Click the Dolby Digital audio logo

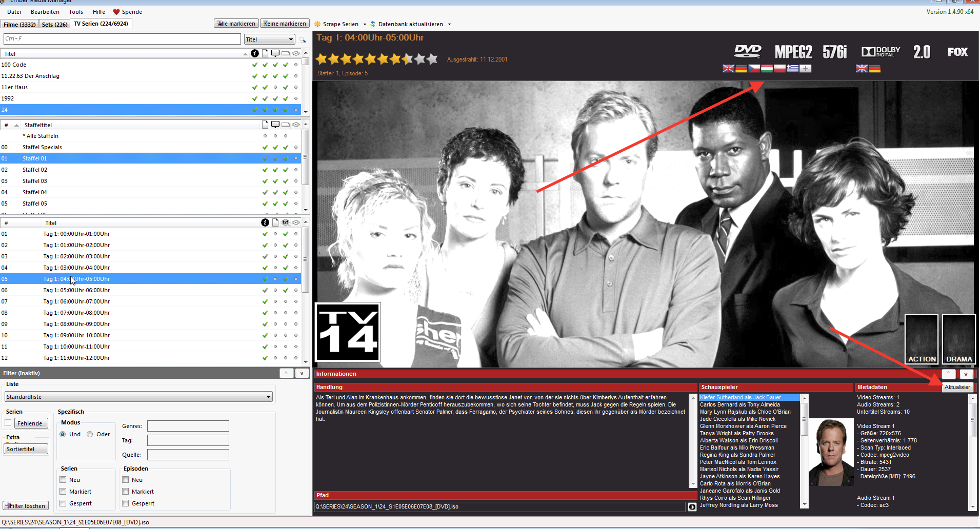(881, 52)
